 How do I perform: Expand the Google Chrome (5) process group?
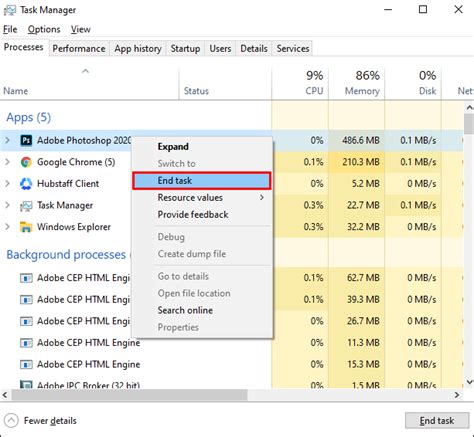click(7, 162)
